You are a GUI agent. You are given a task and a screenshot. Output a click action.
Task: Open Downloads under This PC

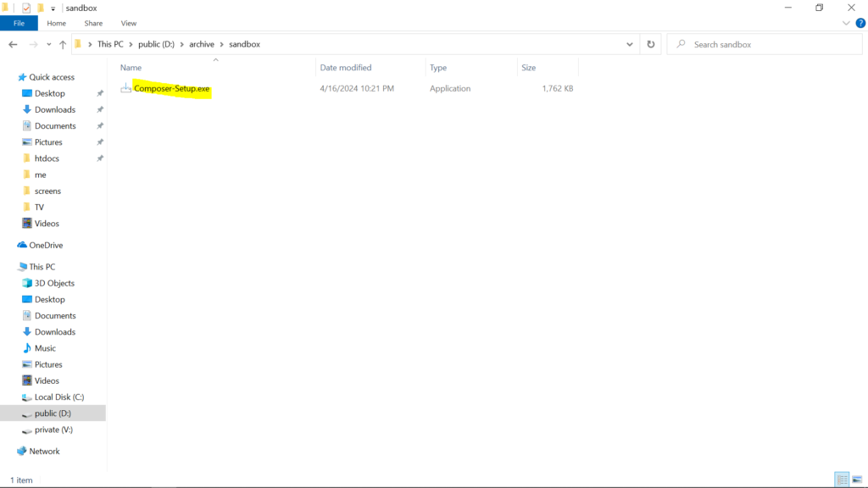55,332
